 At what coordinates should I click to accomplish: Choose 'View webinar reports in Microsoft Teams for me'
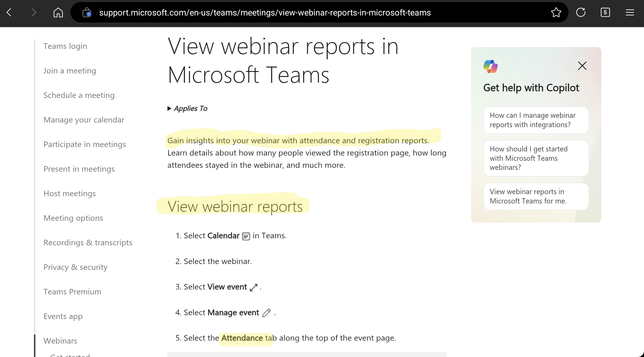[536, 196]
